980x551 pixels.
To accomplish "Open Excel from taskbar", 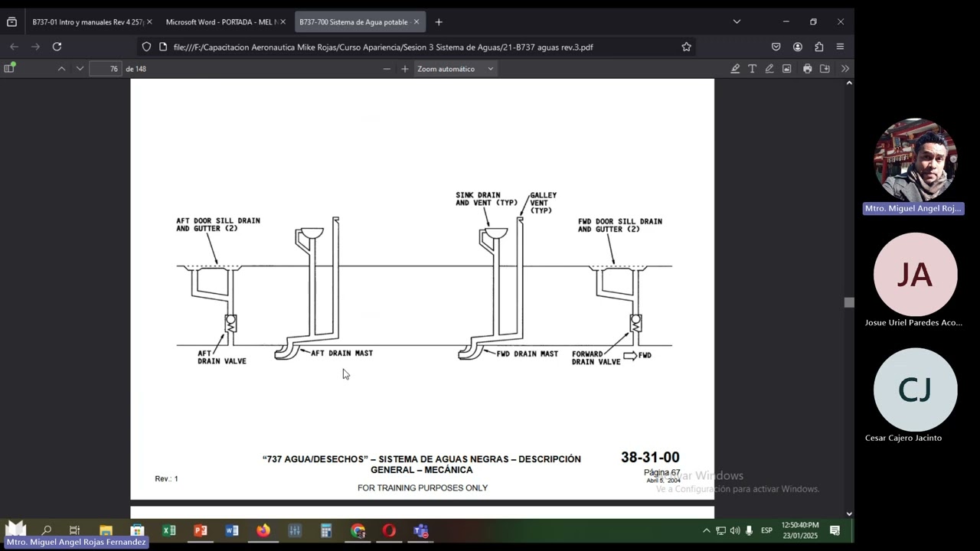I will coord(168,530).
